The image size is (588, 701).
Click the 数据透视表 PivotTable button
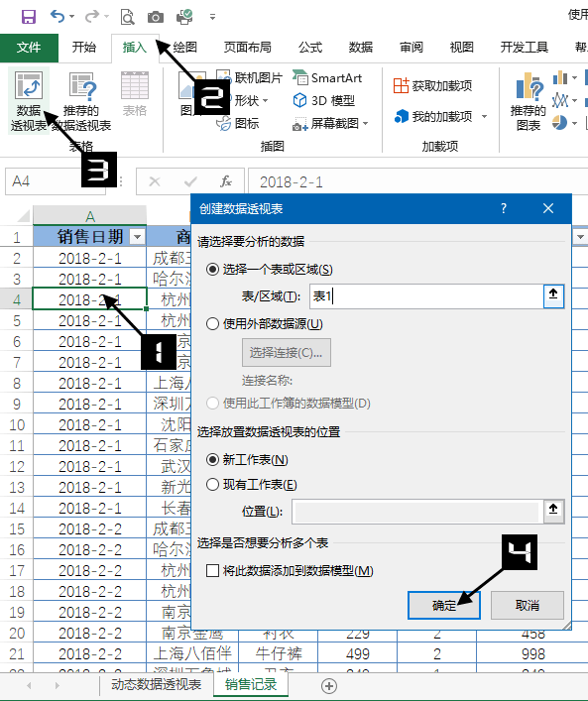point(29,101)
